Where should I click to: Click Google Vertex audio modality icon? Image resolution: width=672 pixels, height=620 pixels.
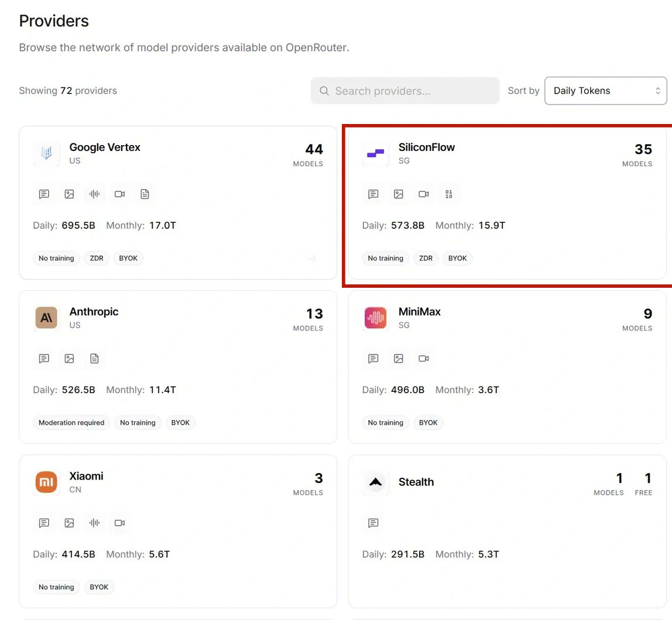pos(94,194)
